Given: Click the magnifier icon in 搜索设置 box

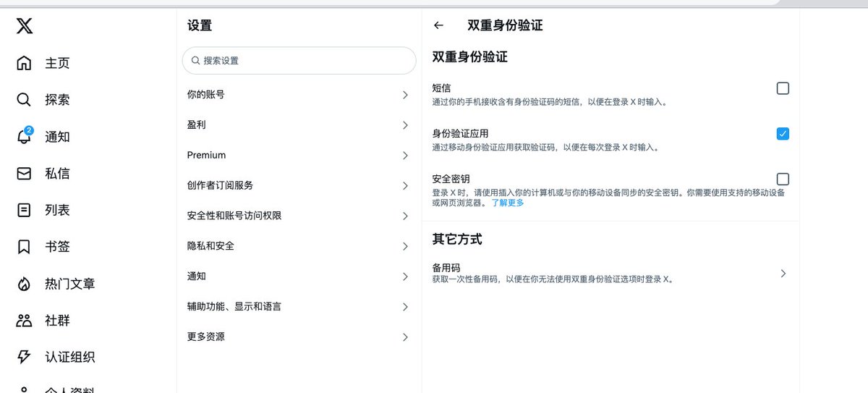Looking at the screenshot, I should 195,61.
